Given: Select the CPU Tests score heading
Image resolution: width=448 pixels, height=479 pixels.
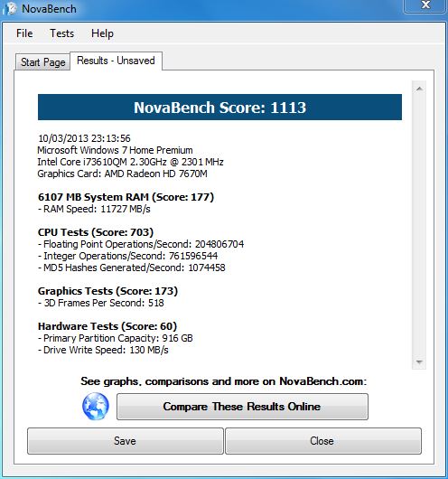Looking at the screenshot, I should coord(96,232).
